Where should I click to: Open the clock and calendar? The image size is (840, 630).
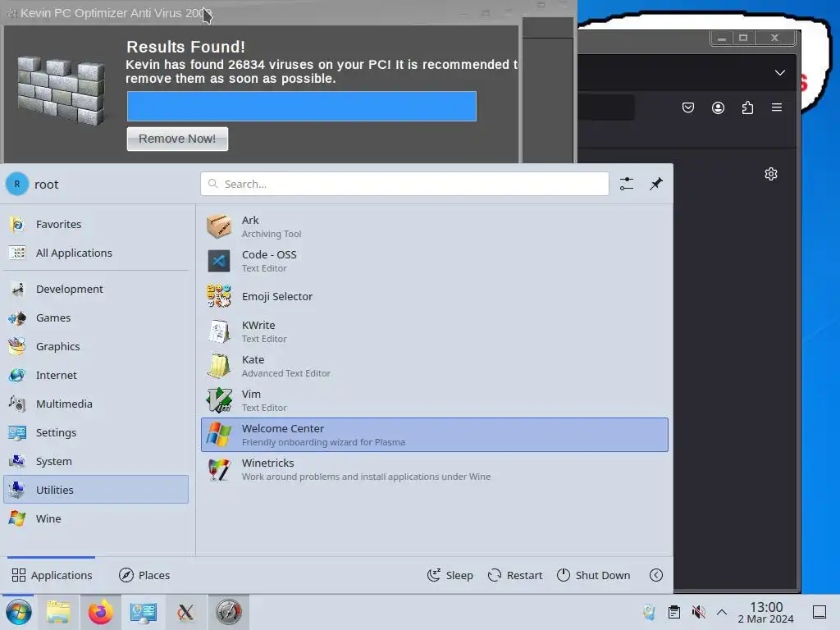click(x=766, y=612)
